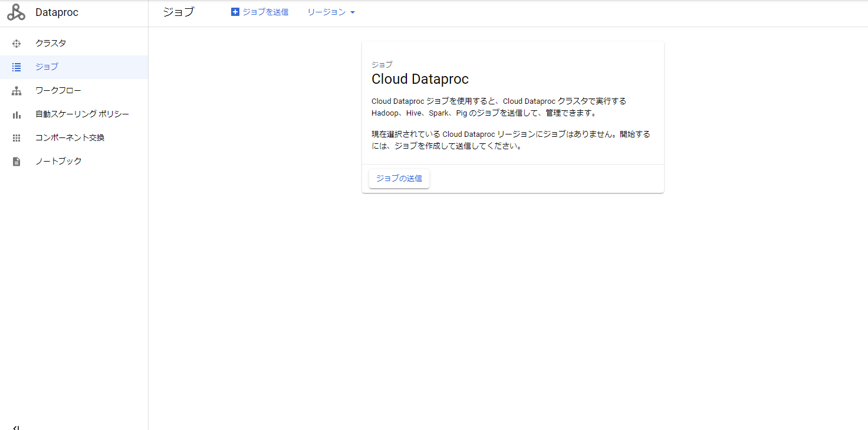868x430 pixels.
Task: Click the plus icon beside ジョブを送信
Action: (x=235, y=12)
